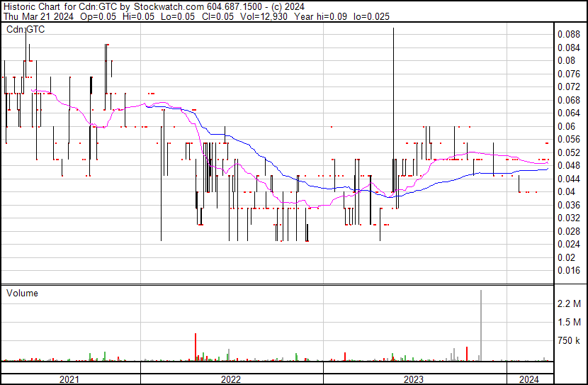Click the 0.04 price axis label

[566, 192]
